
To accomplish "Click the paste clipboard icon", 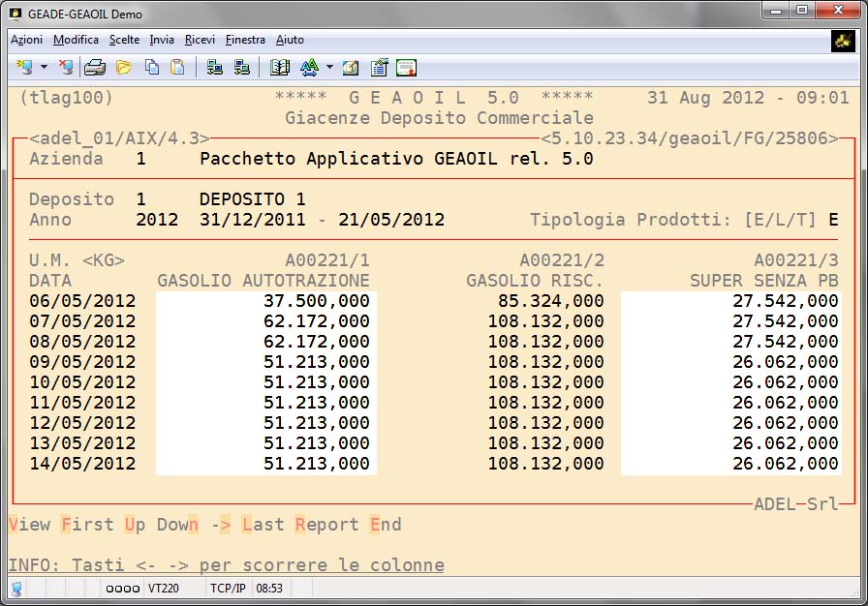I will [x=177, y=68].
